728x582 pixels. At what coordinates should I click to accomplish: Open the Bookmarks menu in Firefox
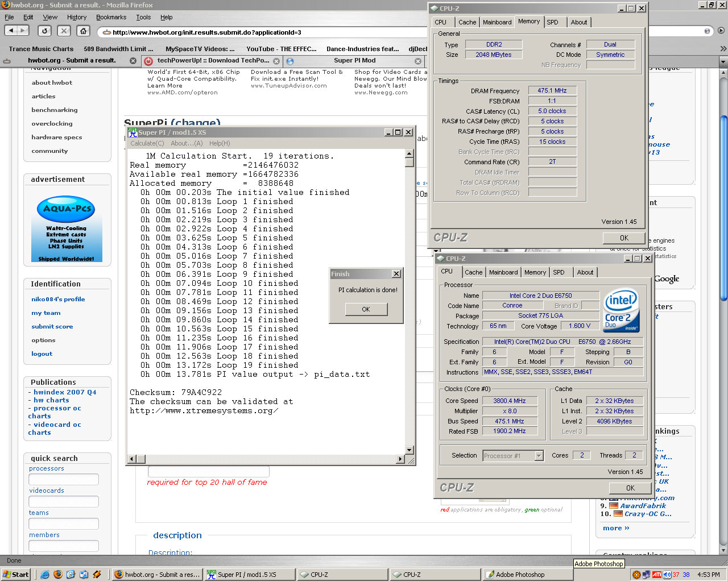111,17
